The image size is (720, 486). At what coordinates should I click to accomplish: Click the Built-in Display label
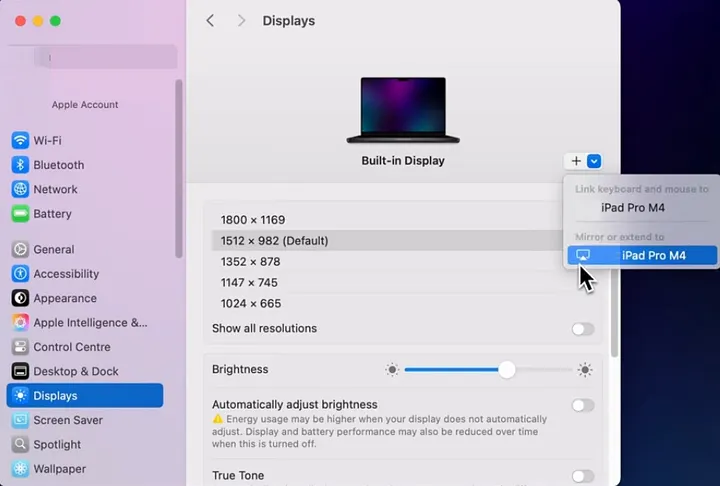[403, 160]
